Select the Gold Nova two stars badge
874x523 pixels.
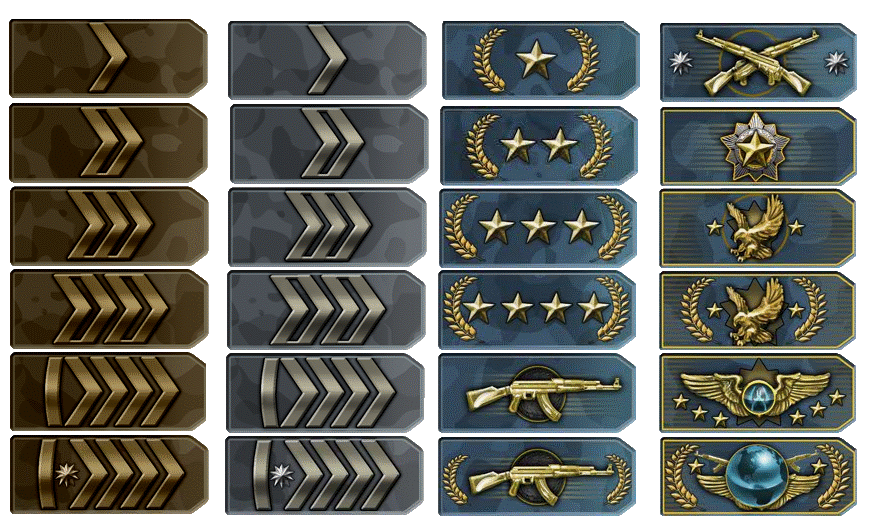[x=538, y=146]
